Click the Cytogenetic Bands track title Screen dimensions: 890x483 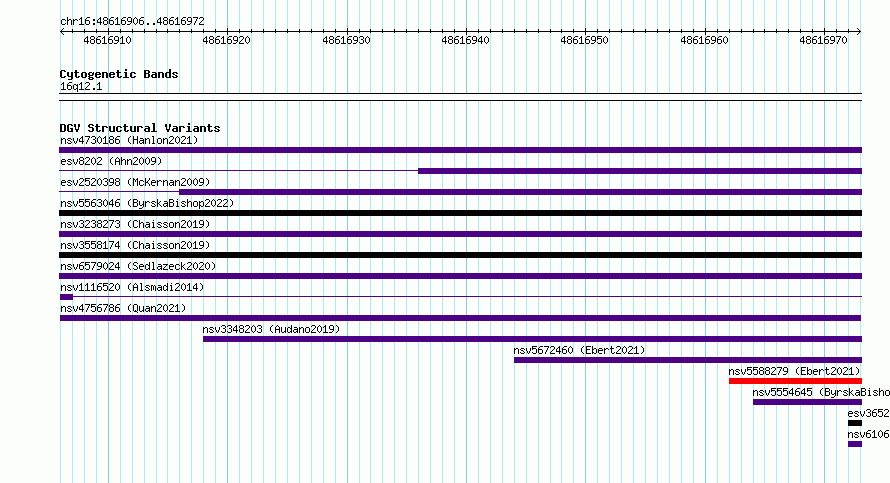click(119, 74)
